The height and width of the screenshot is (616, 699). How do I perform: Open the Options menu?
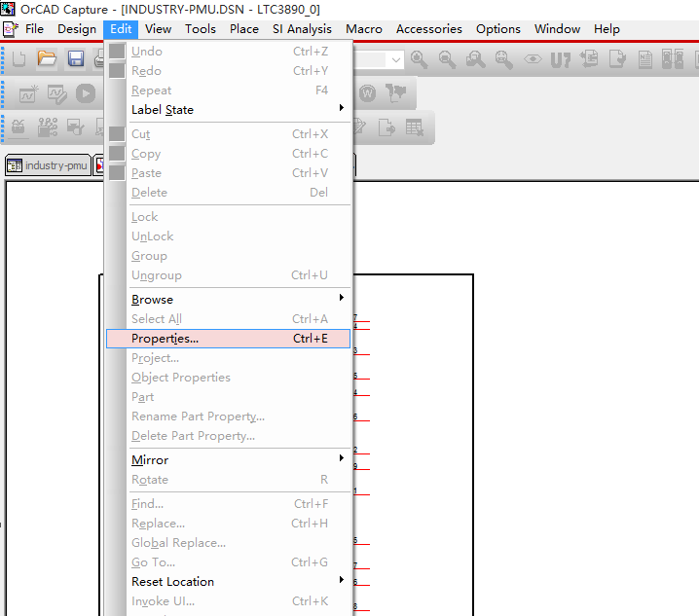[497, 29]
